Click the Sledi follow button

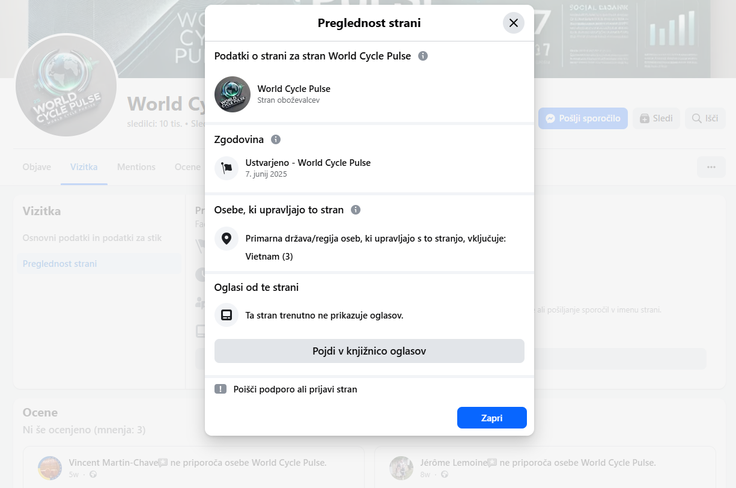656,118
